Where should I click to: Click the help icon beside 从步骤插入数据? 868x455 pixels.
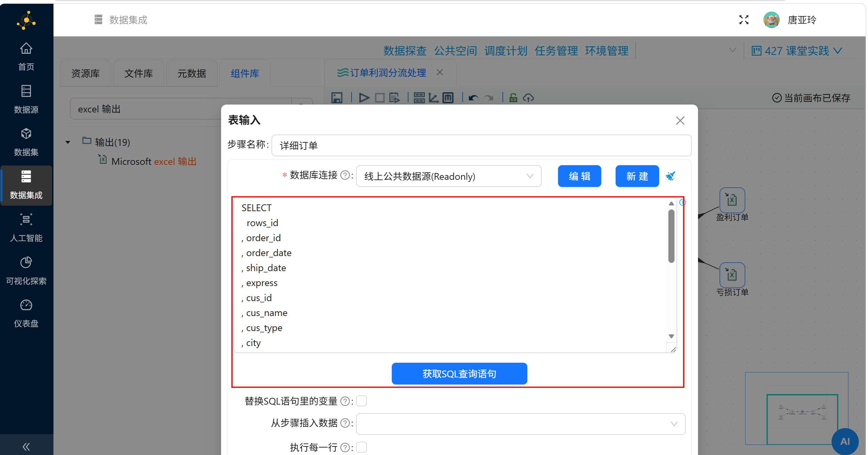(345, 423)
